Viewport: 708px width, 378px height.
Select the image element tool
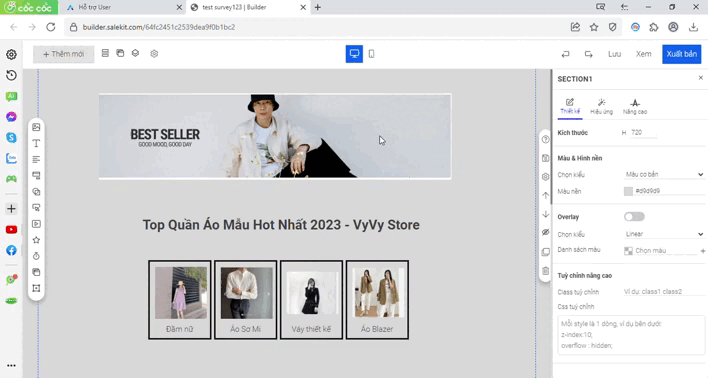coord(36,127)
